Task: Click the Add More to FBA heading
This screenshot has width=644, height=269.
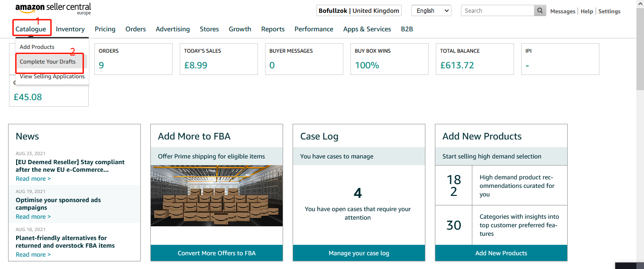Action: [194, 136]
